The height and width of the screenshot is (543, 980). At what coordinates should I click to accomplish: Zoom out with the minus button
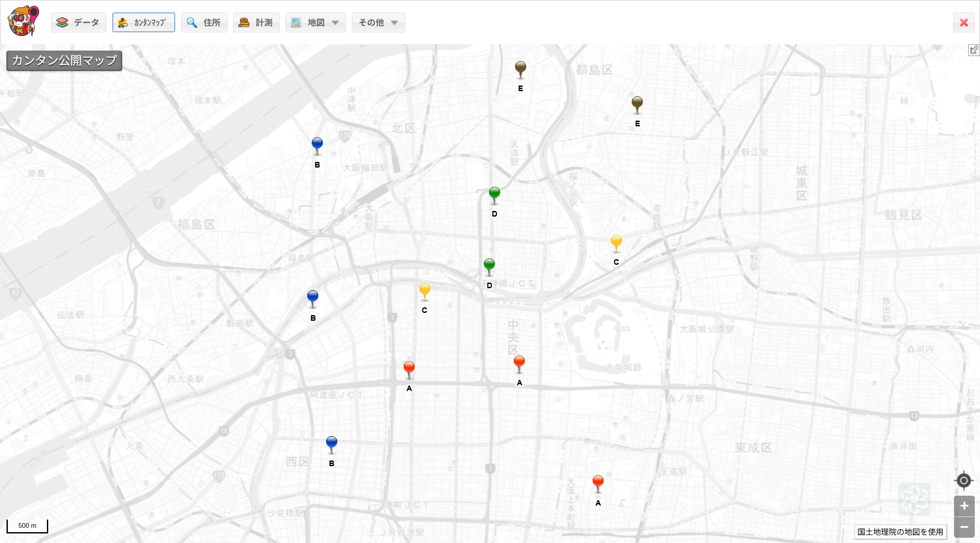tap(964, 527)
